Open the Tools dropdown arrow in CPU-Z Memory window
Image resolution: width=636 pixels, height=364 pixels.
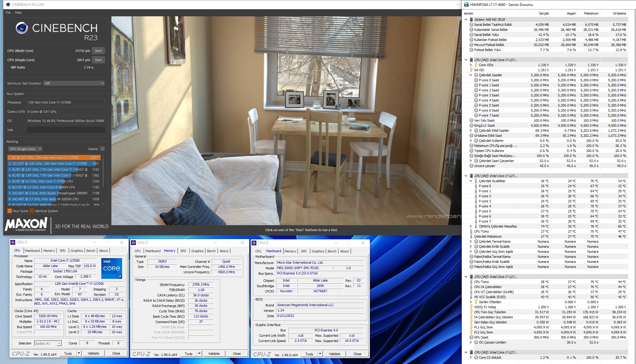[x=200, y=354]
